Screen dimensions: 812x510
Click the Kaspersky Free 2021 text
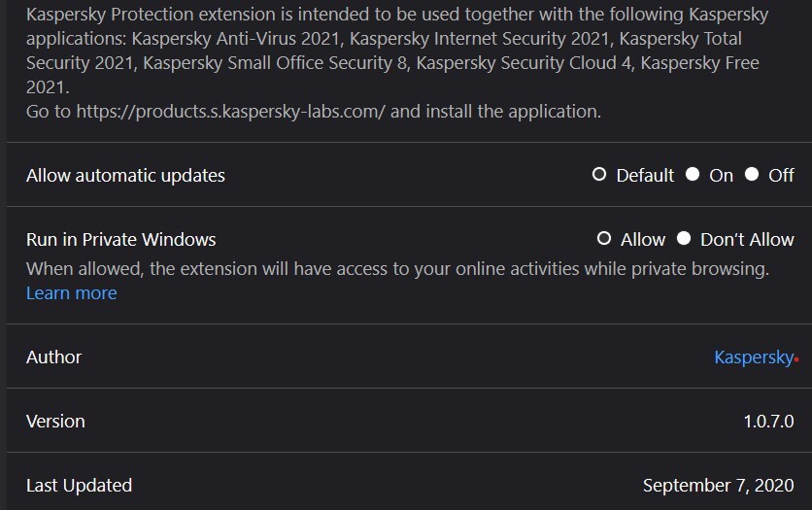(699, 63)
